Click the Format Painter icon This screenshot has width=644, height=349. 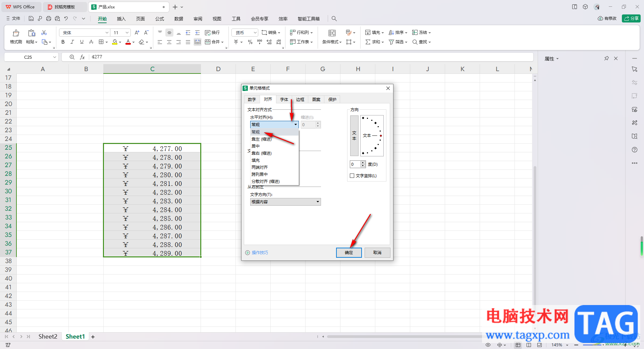(16, 33)
